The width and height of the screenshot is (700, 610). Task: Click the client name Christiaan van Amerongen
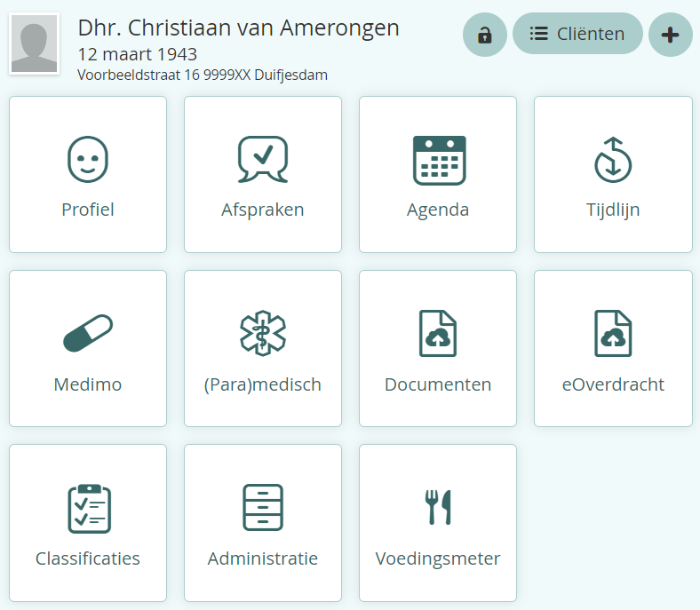(238, 28)
